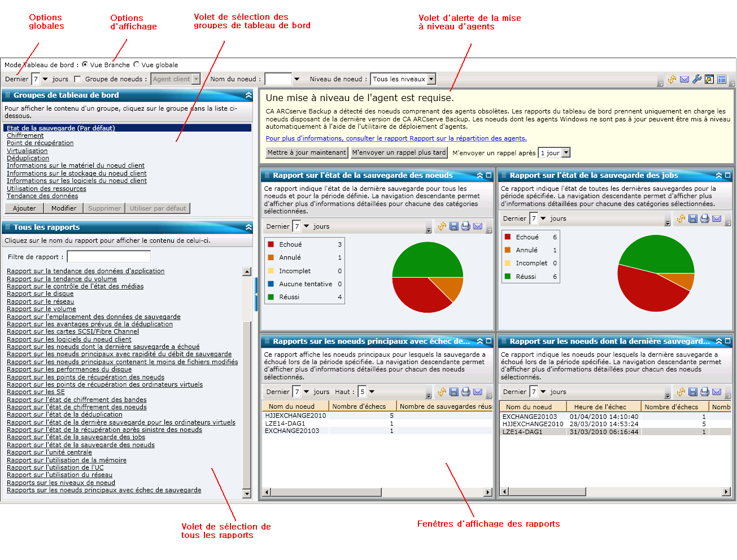Open the Rapport sur le réseau link
Screen dimensions: 737x560
[x=40, y=301]
